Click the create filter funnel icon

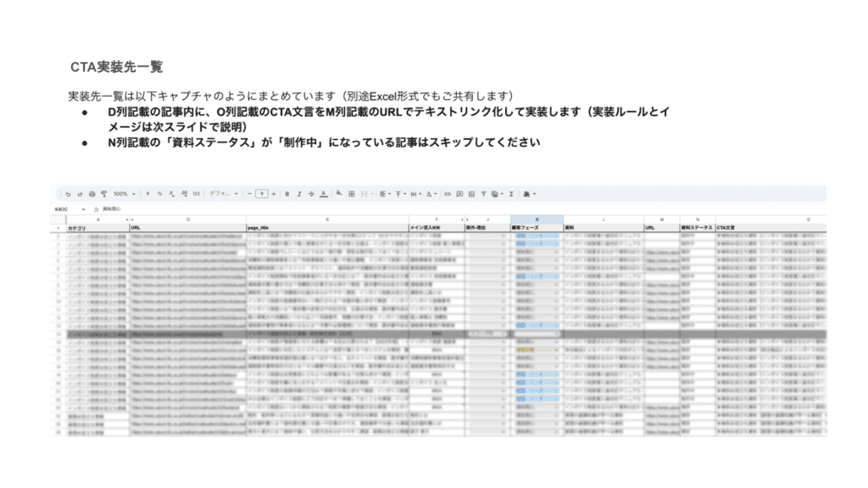tap(484, 194)
